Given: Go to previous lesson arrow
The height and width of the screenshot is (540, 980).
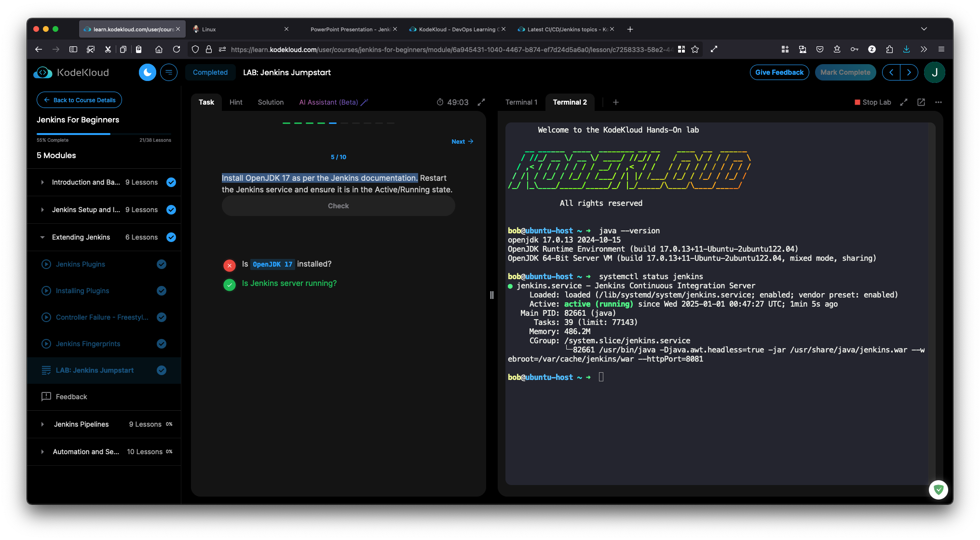Looking at the screenshot, I should pyautogui.click(x=891, y=72).
